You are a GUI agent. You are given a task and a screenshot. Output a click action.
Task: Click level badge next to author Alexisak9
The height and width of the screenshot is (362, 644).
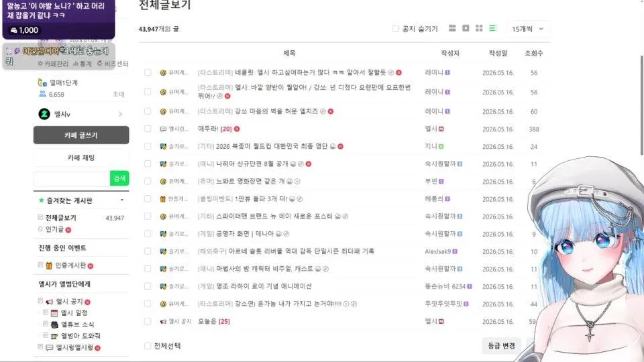[455, 251]
